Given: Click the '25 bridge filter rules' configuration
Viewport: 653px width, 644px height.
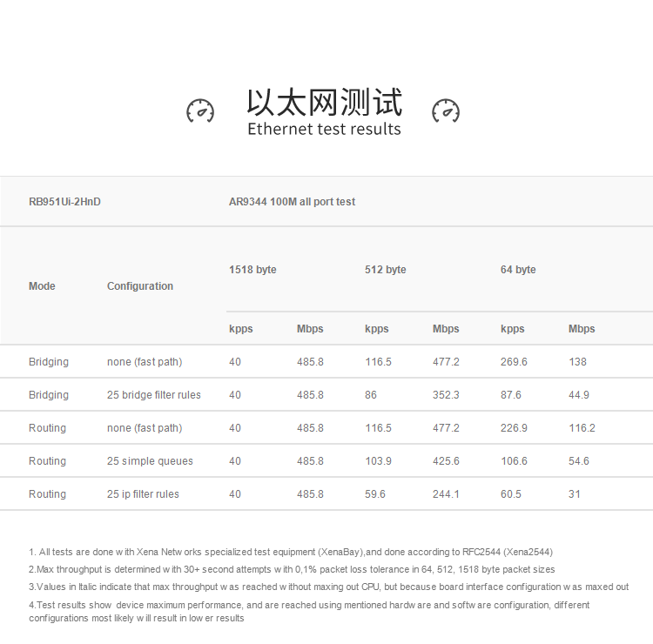Looking at the screenshot, I should pyautogui.click(x=153, y=394).
